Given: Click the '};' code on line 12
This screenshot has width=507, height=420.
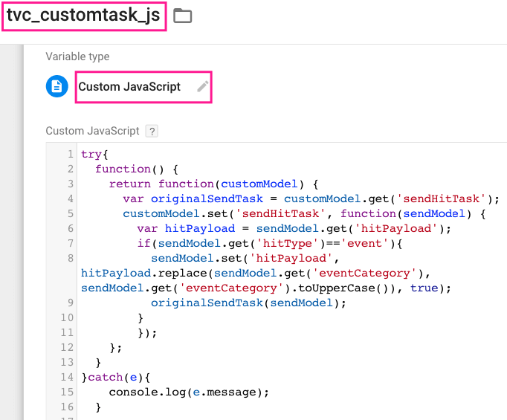Looking at the screenshot, I should [116, 348].
